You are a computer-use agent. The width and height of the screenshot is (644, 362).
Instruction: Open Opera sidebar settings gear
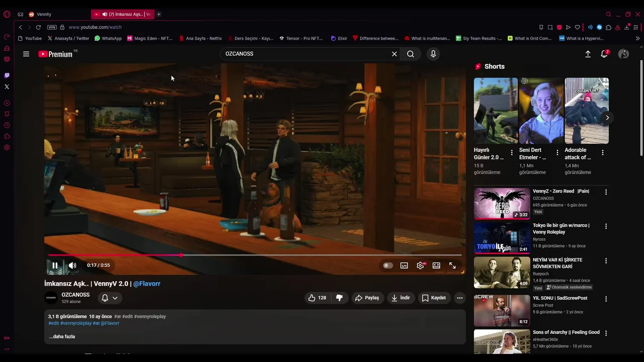(7, 147)
